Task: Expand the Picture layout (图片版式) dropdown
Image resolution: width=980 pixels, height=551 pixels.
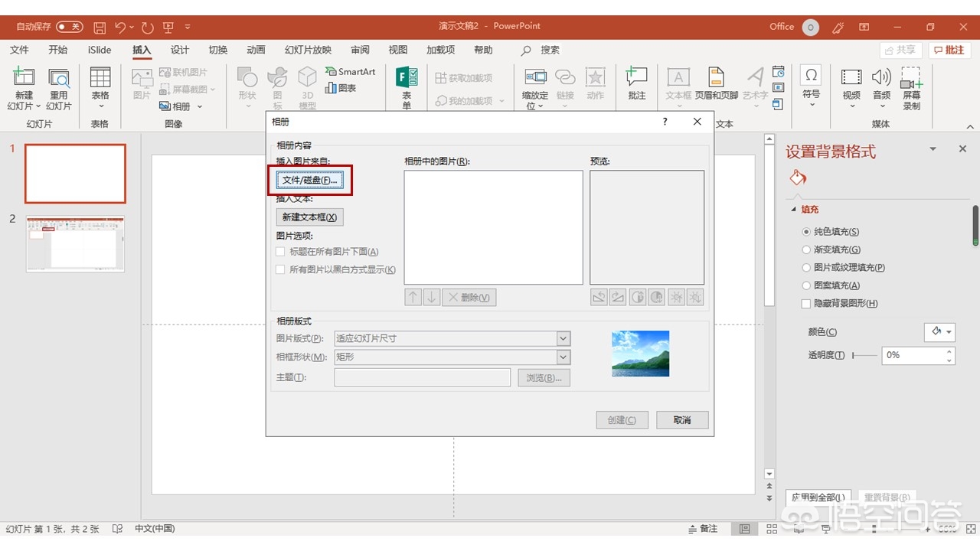Action: pos(563,338)
